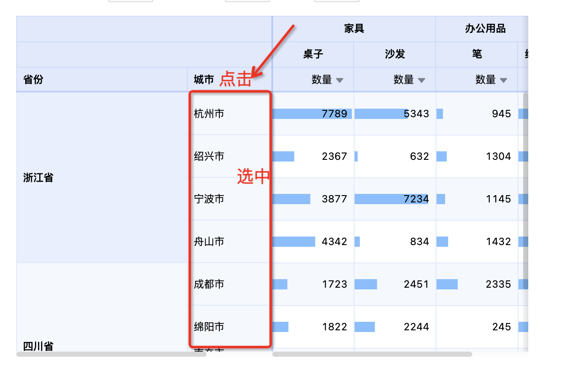The height and width of the screenshot is (387, 588).
Task: Click the 桌子 sub-category header
Action: tap(313, 54)
